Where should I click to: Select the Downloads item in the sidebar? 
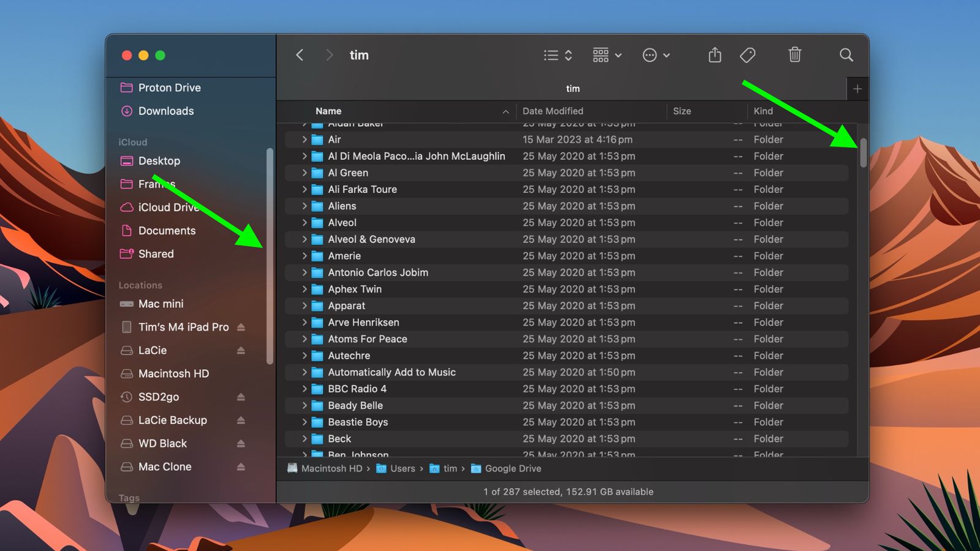(164, 111)
